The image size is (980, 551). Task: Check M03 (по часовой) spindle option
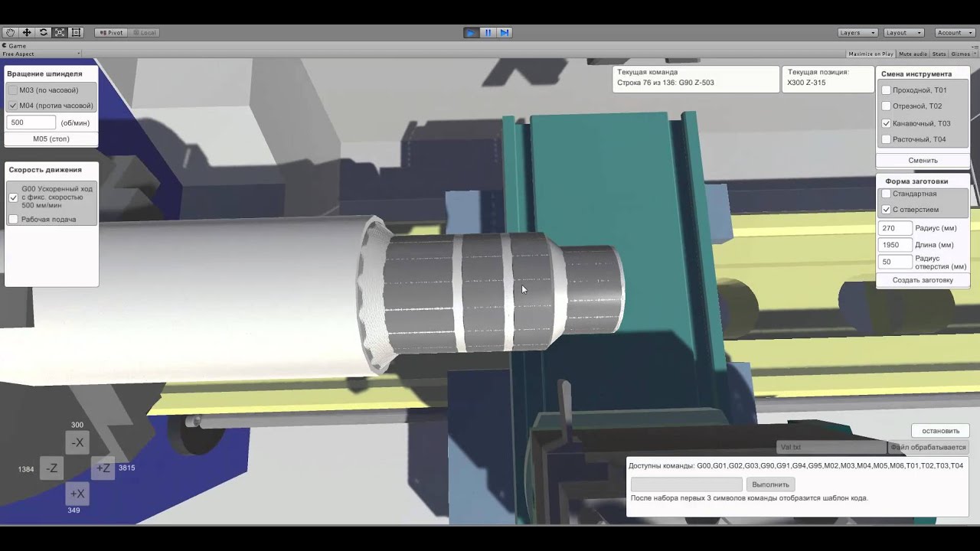pos(13,90)
